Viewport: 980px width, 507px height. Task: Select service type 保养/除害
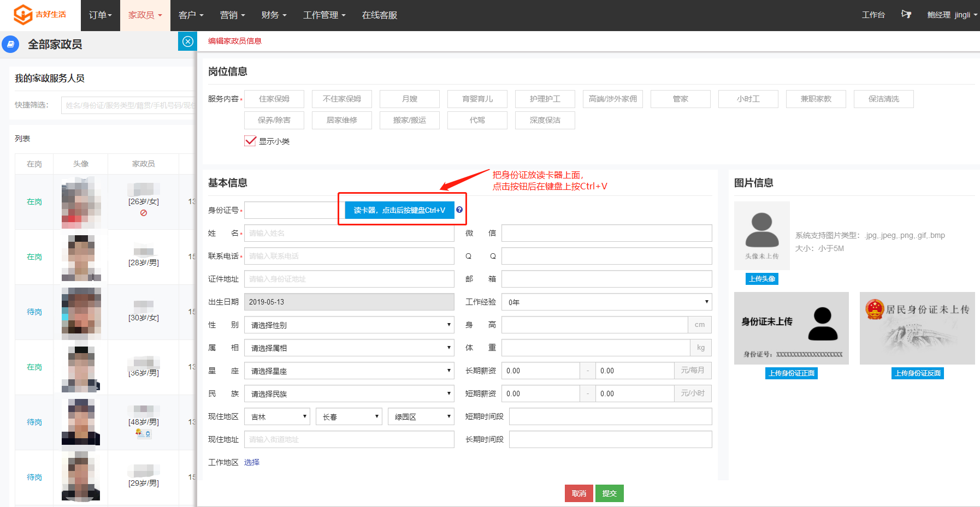tap(274, 120)
